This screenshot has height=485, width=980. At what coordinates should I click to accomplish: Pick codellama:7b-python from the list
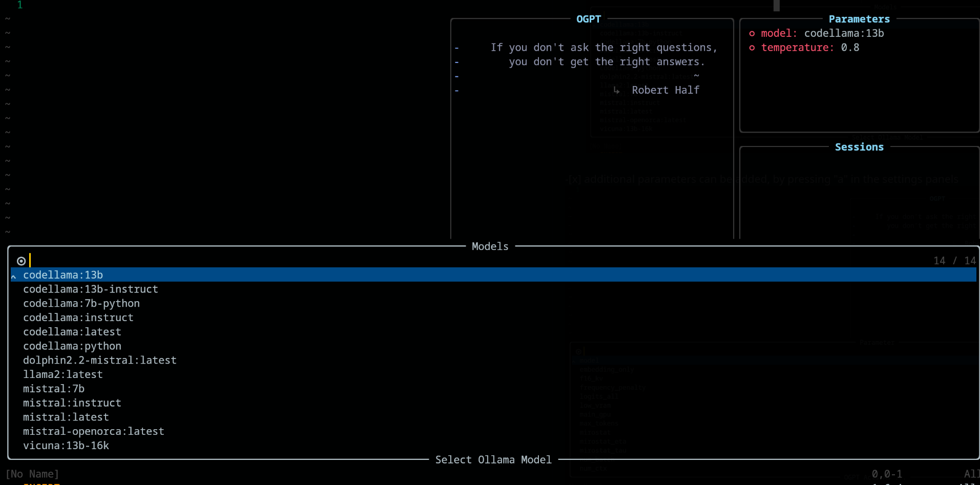(x=81, y=304)
